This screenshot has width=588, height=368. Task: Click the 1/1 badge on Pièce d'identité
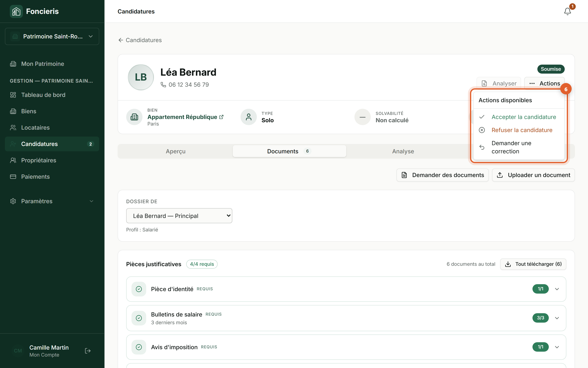pyautogui.click(x=540, y=289)
